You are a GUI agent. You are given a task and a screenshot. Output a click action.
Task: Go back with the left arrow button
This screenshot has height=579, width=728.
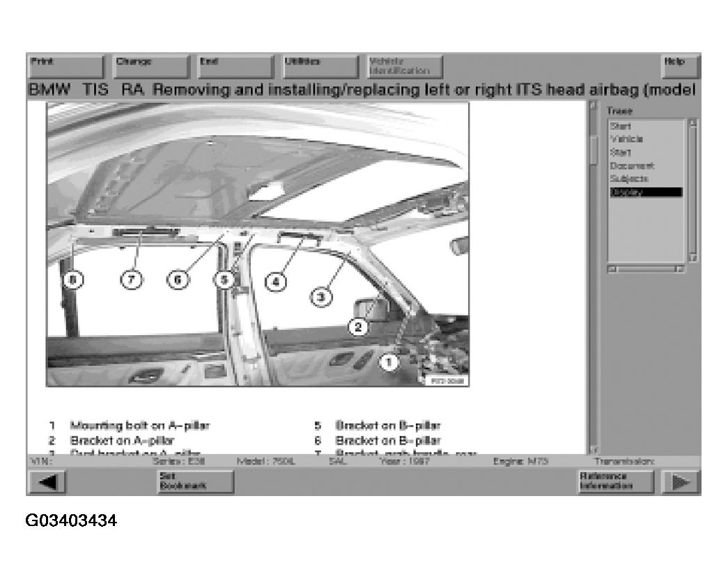click(x=47, y=482)
